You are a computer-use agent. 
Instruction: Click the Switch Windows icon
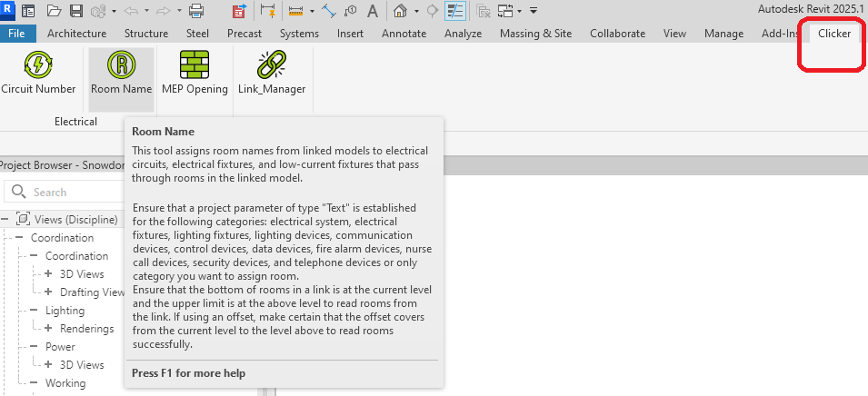coord(504,11)
